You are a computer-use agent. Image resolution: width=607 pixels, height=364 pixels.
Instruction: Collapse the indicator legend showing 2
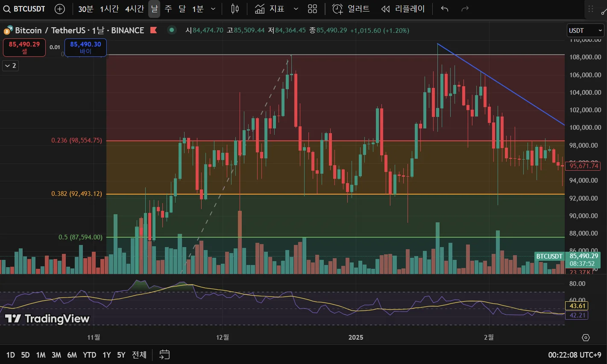tap(11, 66)
